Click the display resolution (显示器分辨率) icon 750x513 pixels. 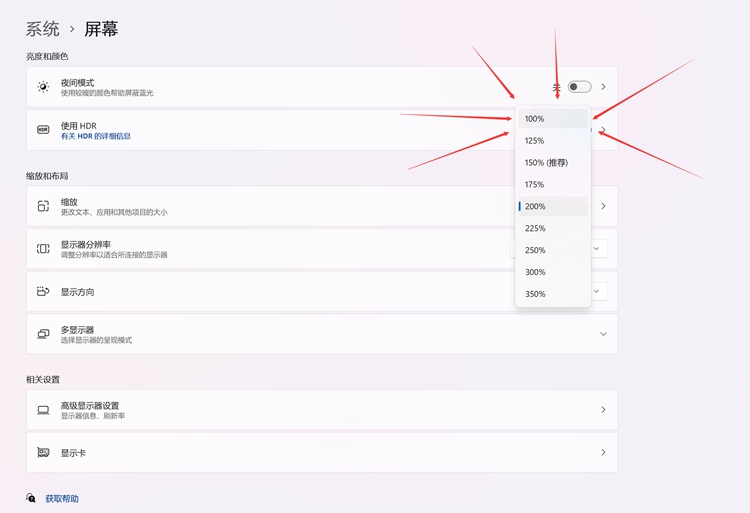tap(43, 249)
